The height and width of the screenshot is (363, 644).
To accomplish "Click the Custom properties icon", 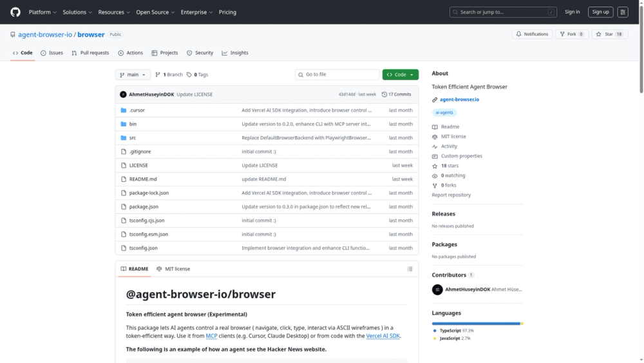I will tap(435, 156).
